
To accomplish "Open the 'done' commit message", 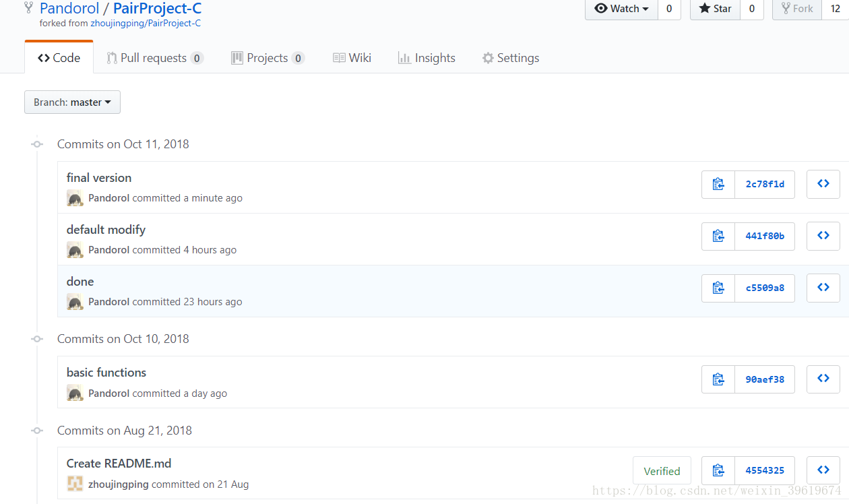I will 80,282.
